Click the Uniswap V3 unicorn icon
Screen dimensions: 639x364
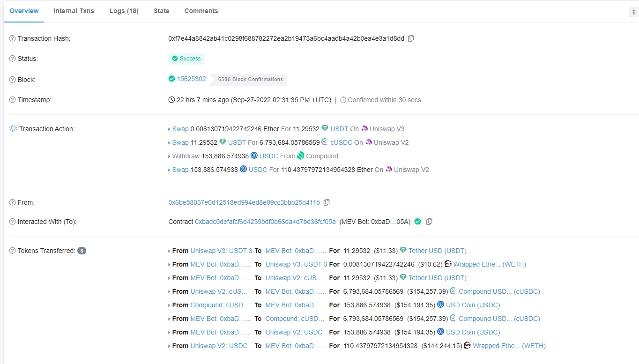(x=364, y=129)
